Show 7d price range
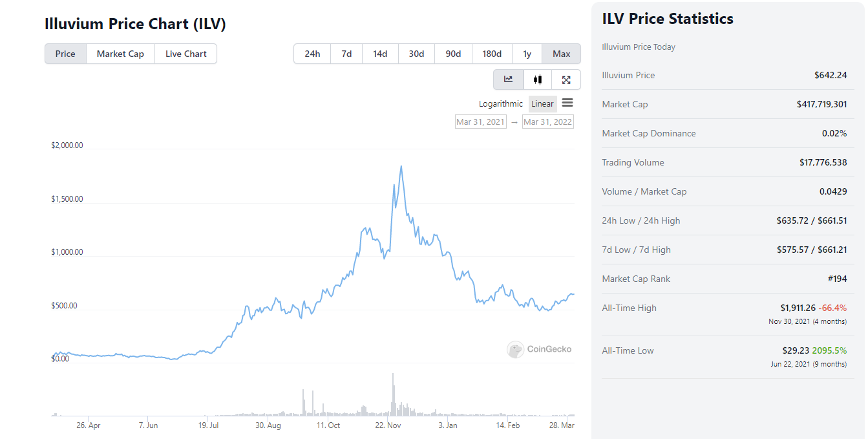The image size is (868, 439). [x=346, y=54]
